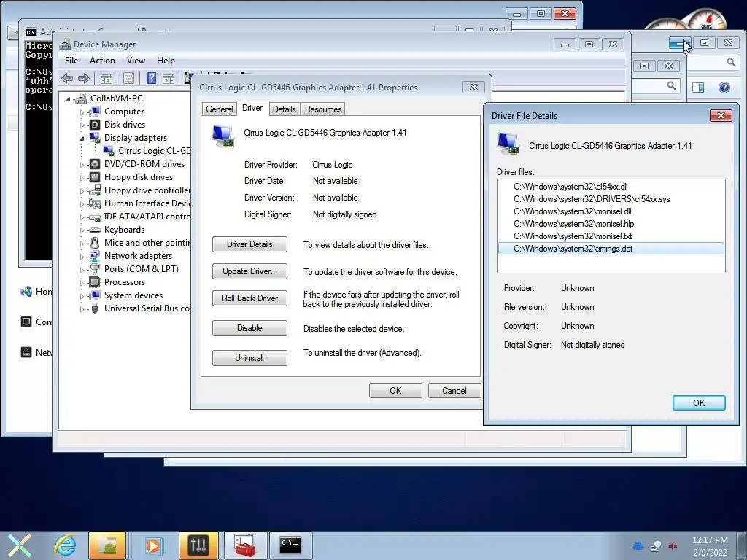Click the Driver Details button

click(249, 244)
